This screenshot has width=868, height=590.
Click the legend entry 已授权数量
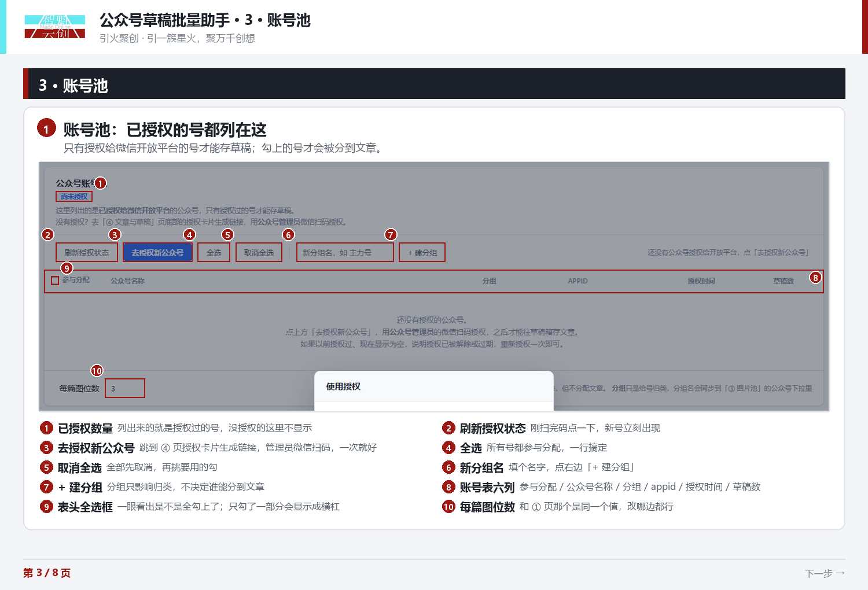85,428
